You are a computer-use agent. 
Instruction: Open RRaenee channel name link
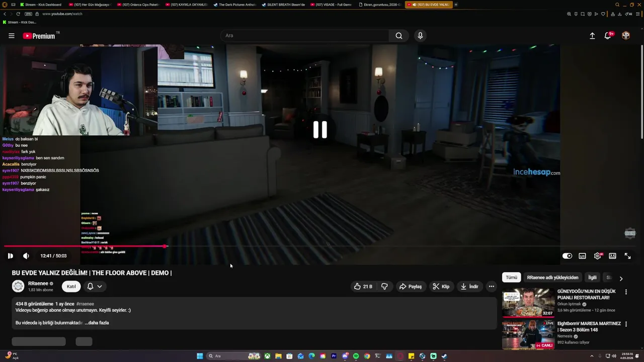click(38, 284)
